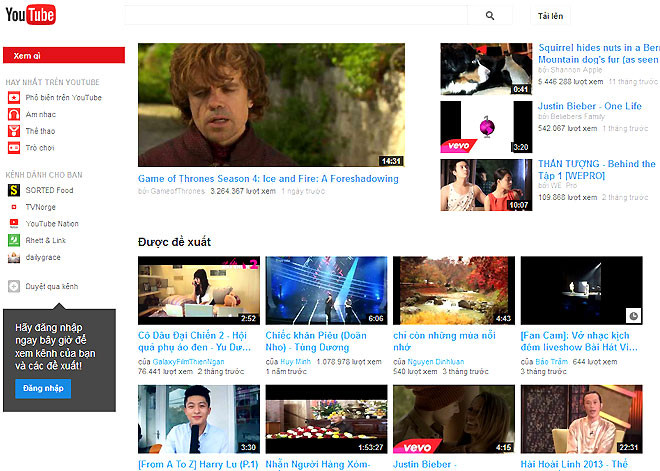
Task: Play the THẦN TƯỢNG Behind thumbnail
Action: tap(486, 185)
